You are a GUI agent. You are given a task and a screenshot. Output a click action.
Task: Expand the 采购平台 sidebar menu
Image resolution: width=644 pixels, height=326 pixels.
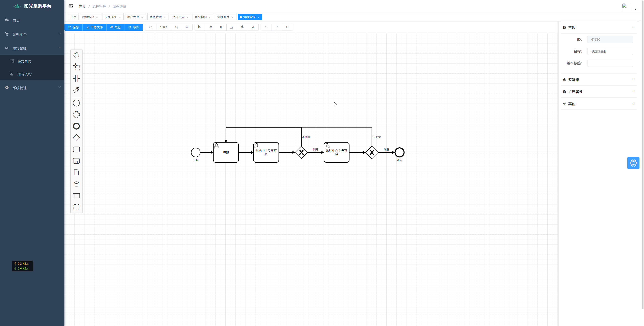pos(32,35)
